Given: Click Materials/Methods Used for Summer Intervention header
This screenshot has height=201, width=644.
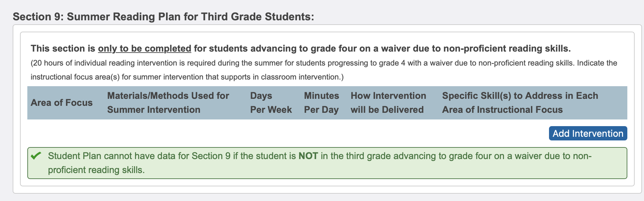Looking at the screenshot, I should click(x=168, y=103).
